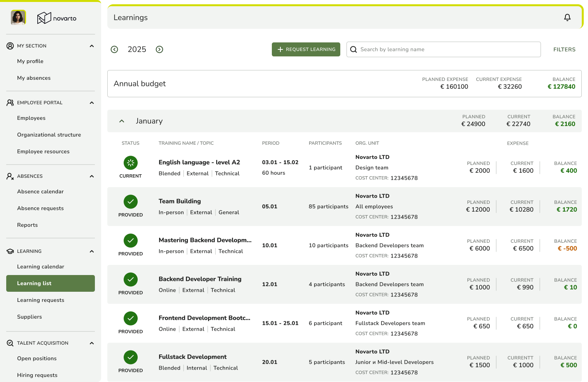Click the search magnifier icon
This screenshot has width=588, height=382.
tap(353, 49)
